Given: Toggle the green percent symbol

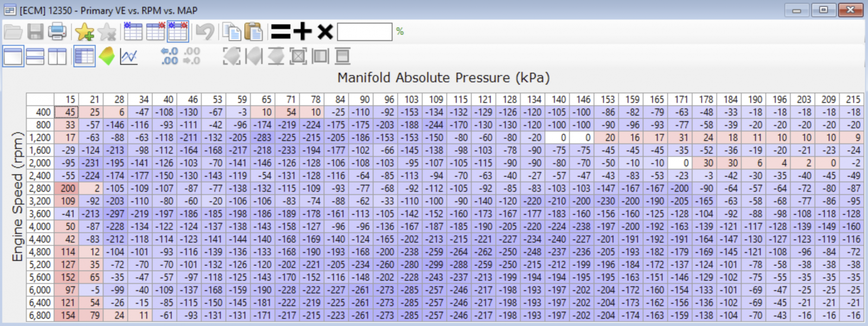Looking at the screenshot, I should (x=400, y=32).
